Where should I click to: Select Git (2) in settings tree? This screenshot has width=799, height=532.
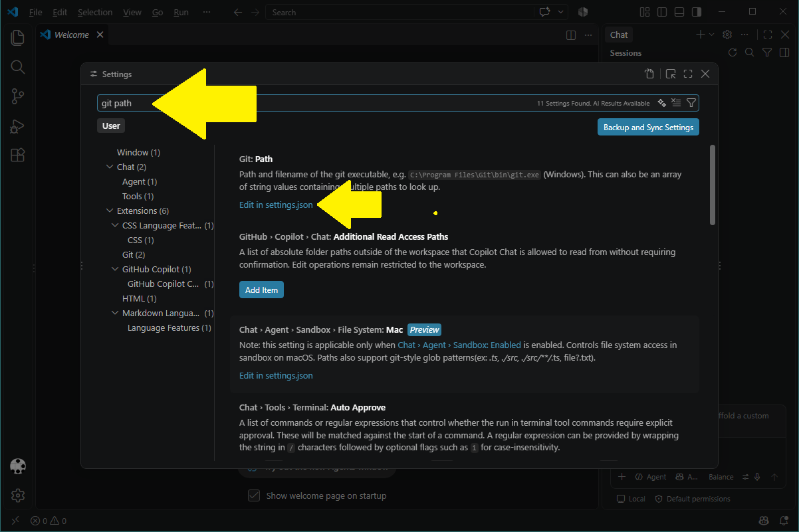pyautogui.click(x=134, y=254)
